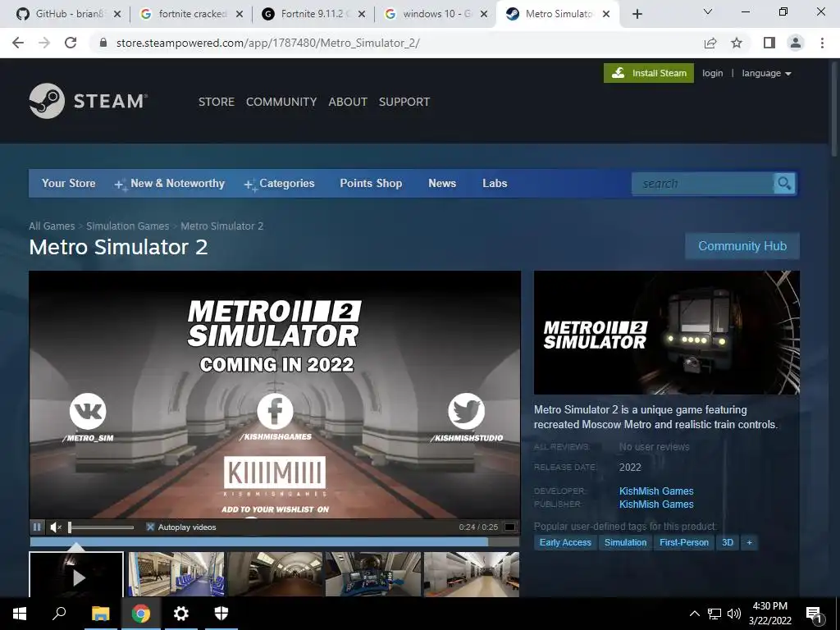Toggle trailer fullscreen mode
Image resolution: width=840 pixels, height=630 pixels.
coord(510,527)
